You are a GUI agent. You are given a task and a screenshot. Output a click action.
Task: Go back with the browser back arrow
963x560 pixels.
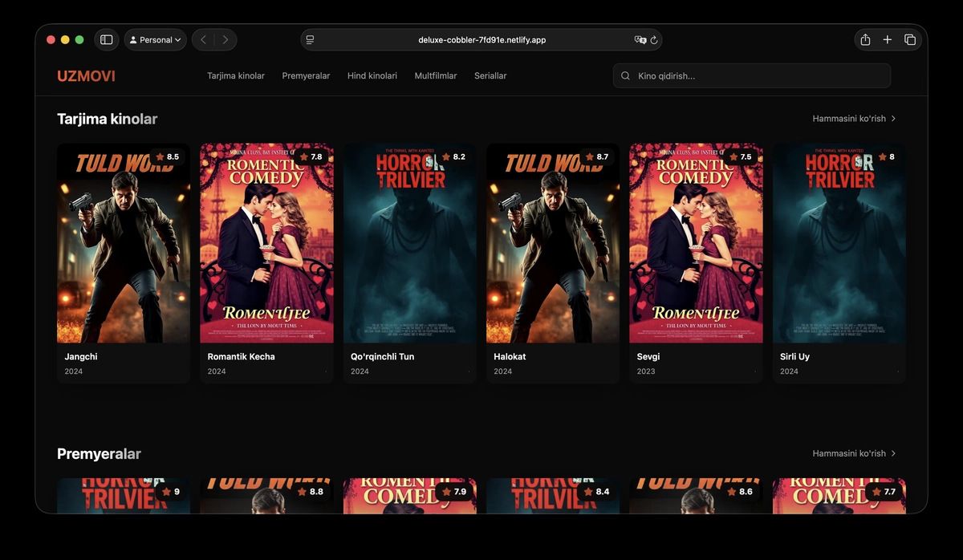pyautogui.click(x=203, y=39)
